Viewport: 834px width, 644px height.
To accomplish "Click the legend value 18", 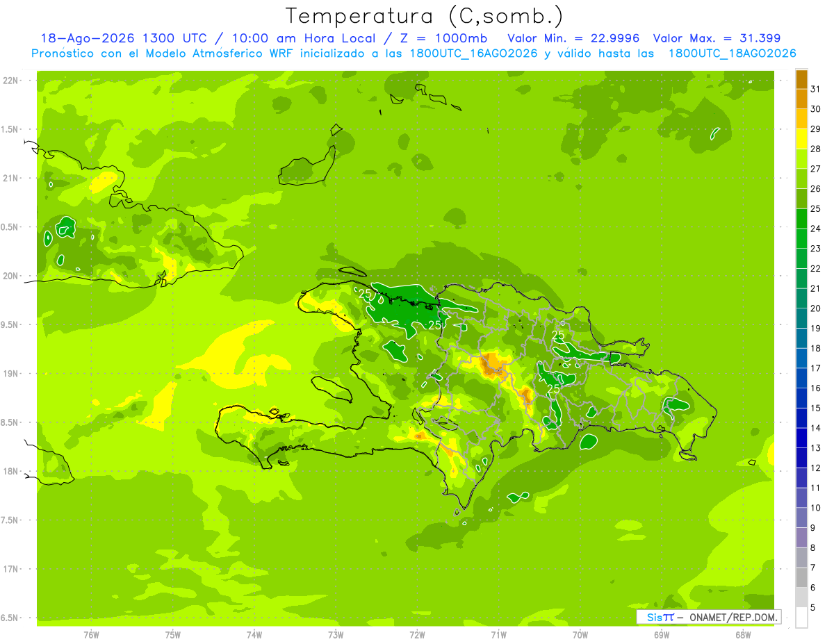I will pyautogui.click(x=816, y=349).
